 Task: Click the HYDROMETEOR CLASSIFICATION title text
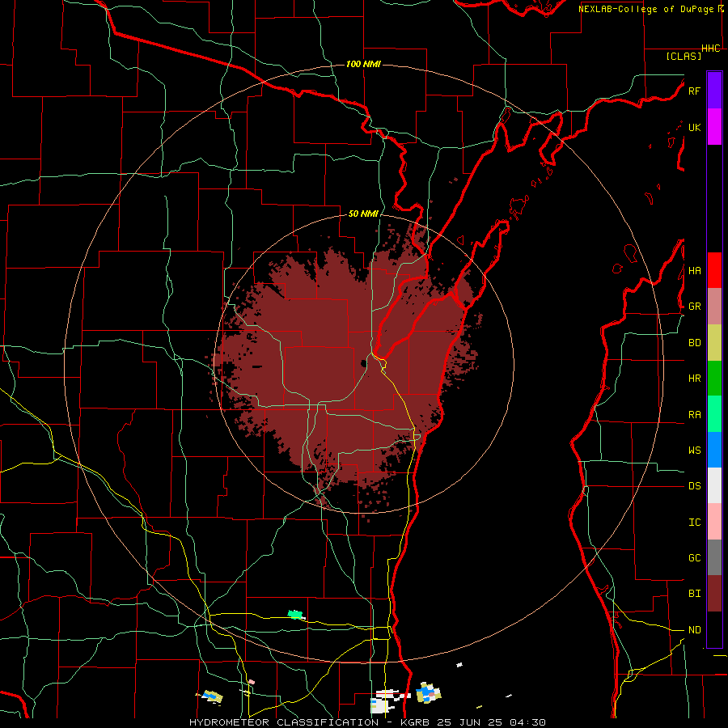(x=284, y=722)
